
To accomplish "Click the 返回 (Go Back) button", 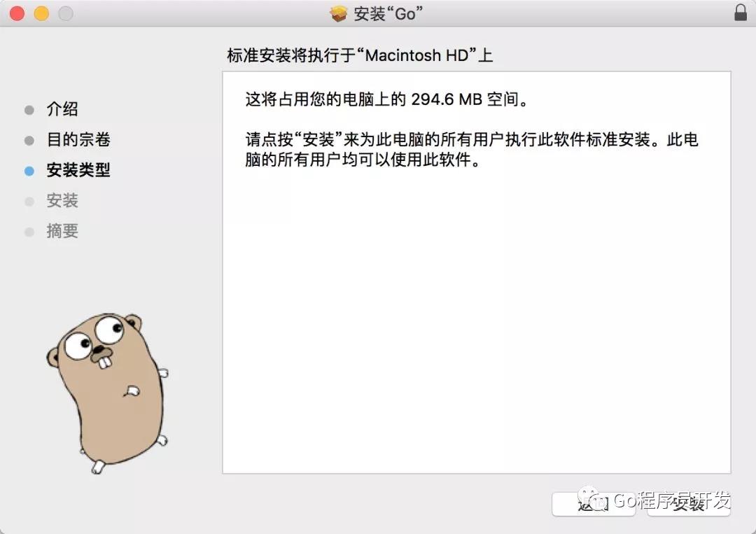I will 594,504.
